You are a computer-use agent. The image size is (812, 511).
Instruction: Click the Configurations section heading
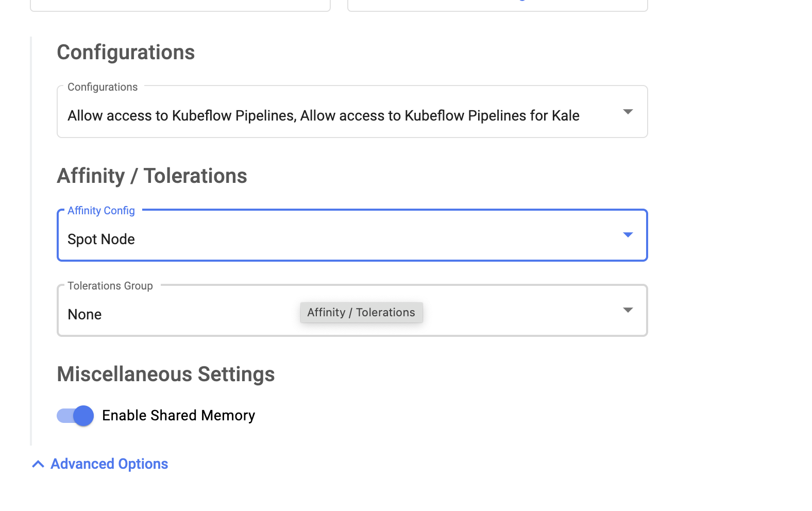pyautogui.click(x=126, y=53)
